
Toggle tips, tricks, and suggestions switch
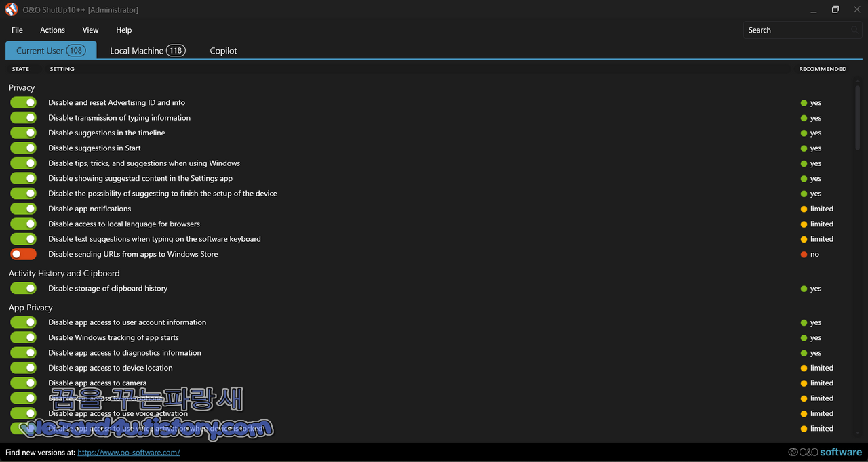click(x=23, y=163)
